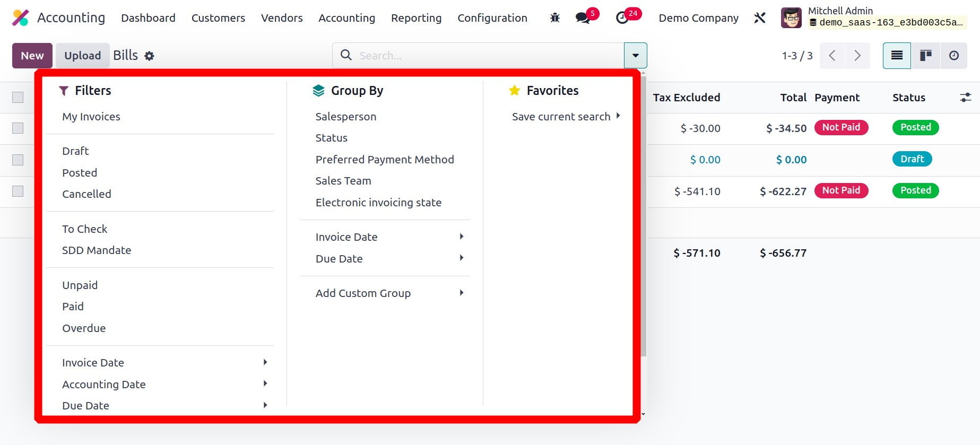Check the first bill row checkbox

click(x=18, y=128)
